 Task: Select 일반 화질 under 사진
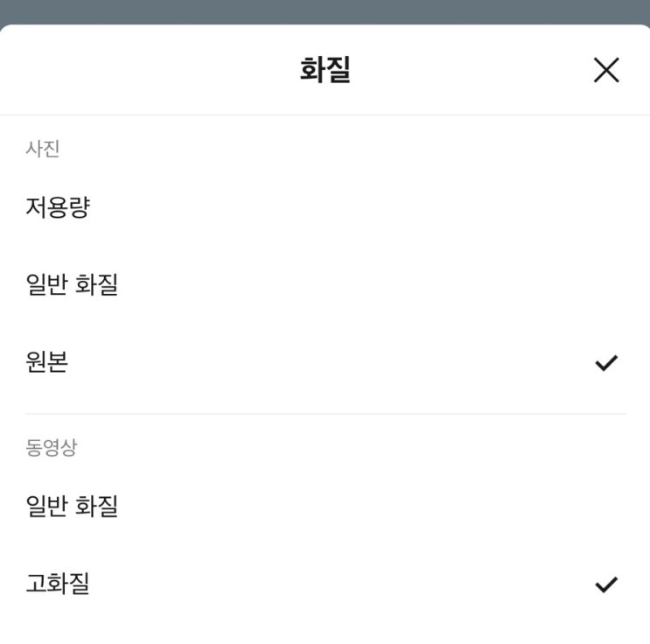(x=72, y=284)
